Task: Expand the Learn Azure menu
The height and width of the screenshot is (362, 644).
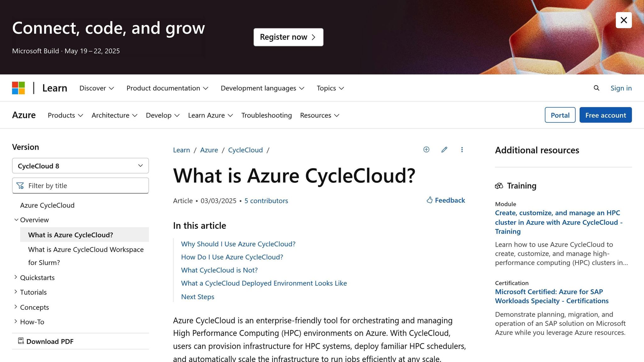Action: pos(210,115)
